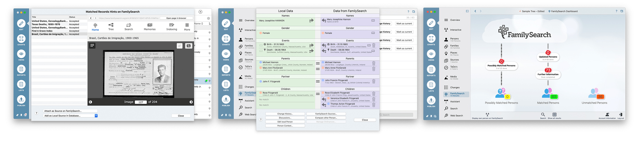Open the Possibly Matched Persons group showing 0
The width and height of the screenshot is (644, 143).
tap(501, 96)
